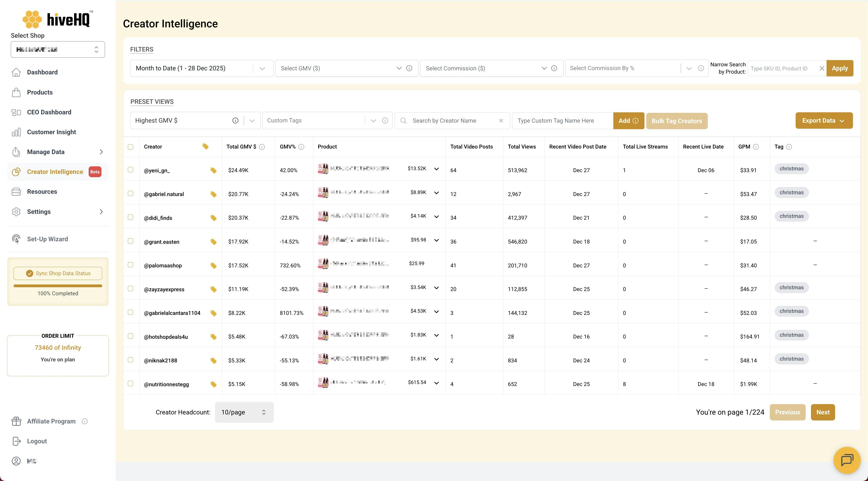Open the Creator Headcount 10/page selector
The image size is (868, 481).
(x=244, y=412)
